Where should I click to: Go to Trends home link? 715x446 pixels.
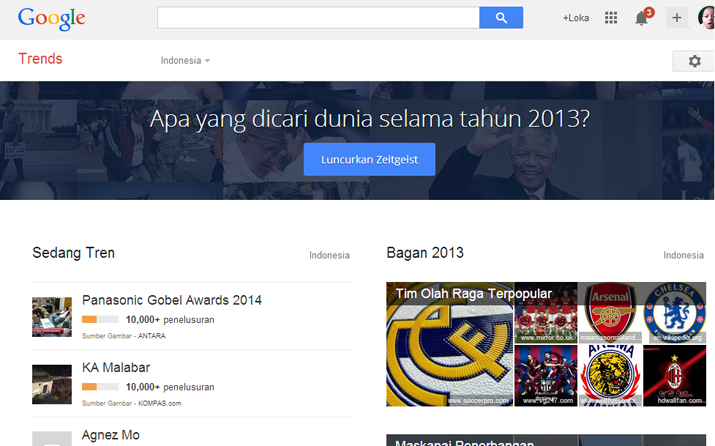click(x=40, y=59)
